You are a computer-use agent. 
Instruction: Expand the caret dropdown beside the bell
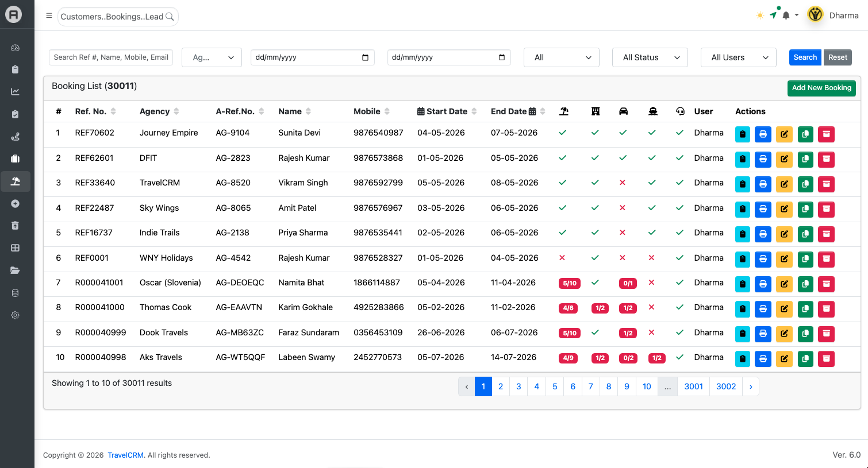click(797, 16)
